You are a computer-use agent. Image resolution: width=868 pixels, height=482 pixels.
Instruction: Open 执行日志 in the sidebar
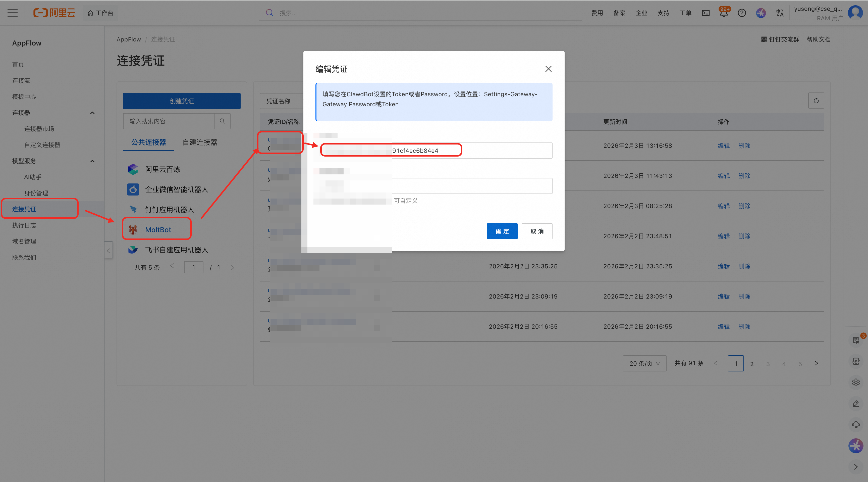(24, 225)
